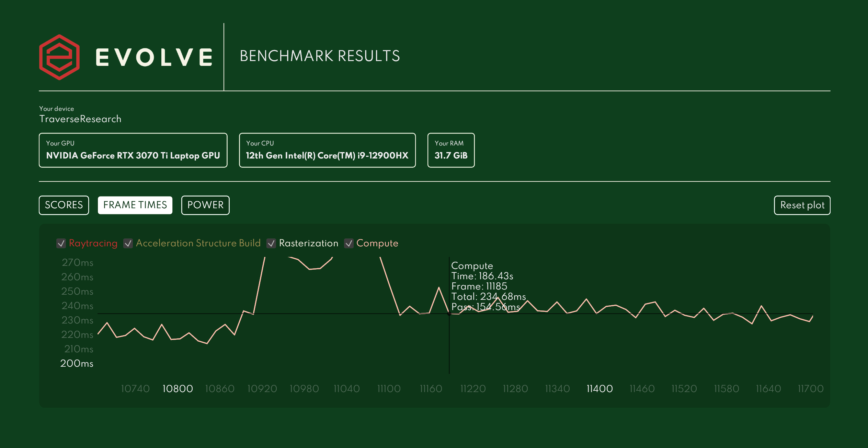Click the Your GPU info card
Screen dimensions: 868x448
click(133, 150)
